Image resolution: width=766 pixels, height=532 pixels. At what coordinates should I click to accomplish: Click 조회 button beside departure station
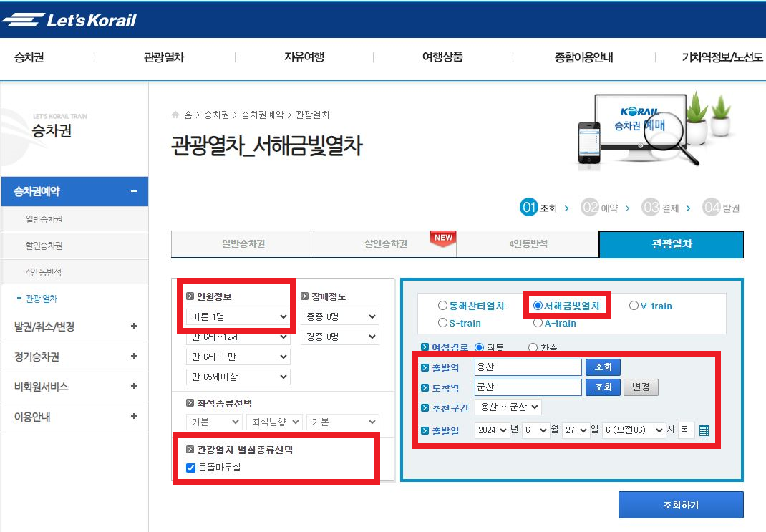pos(603,367)
